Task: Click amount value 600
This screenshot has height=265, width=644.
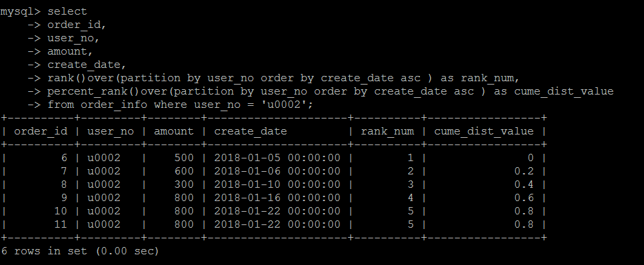Action: point(183,171)
